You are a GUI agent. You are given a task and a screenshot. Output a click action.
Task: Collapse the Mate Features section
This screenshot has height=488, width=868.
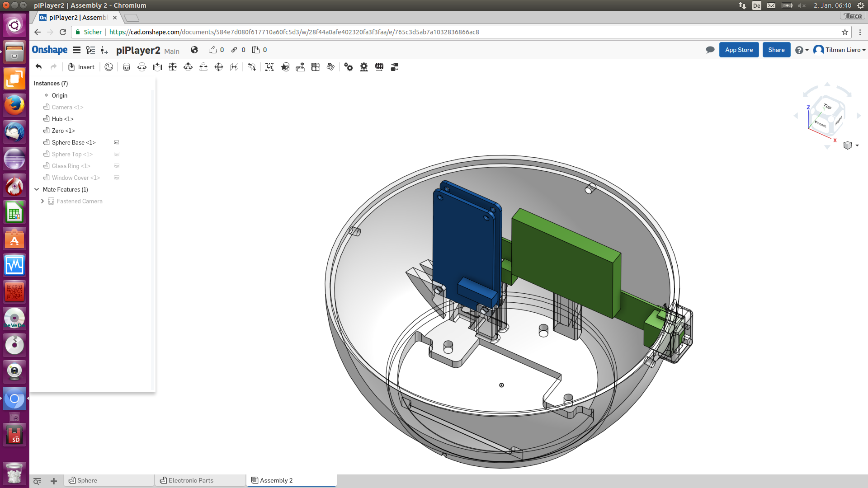tap(37, 189)
